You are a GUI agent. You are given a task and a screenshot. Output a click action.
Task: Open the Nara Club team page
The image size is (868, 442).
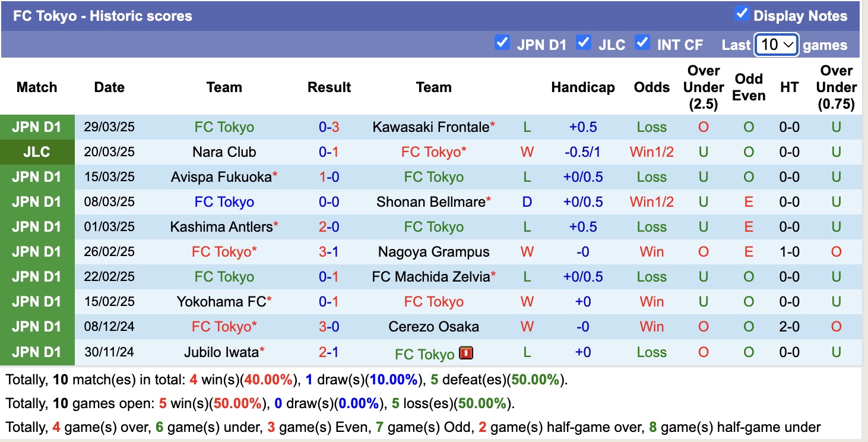click(x=224, y=151)
